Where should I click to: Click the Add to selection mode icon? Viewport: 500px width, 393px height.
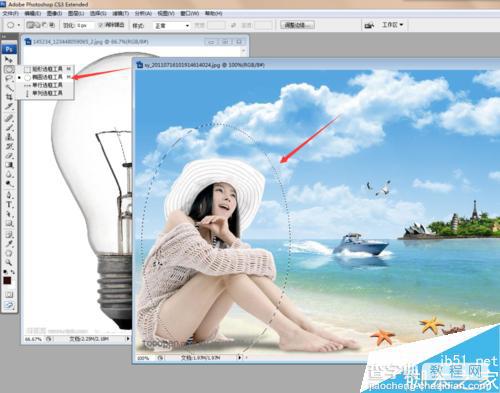tap(38, 25)
